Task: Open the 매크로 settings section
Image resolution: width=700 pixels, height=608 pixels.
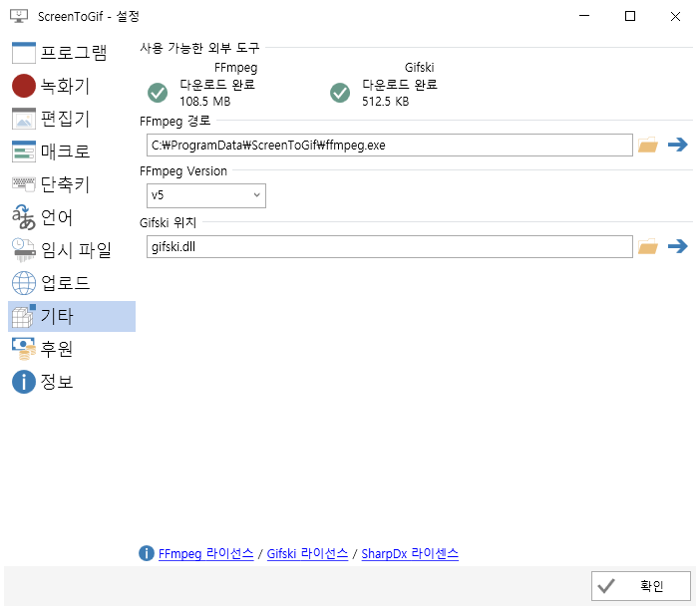Action: 72,152
